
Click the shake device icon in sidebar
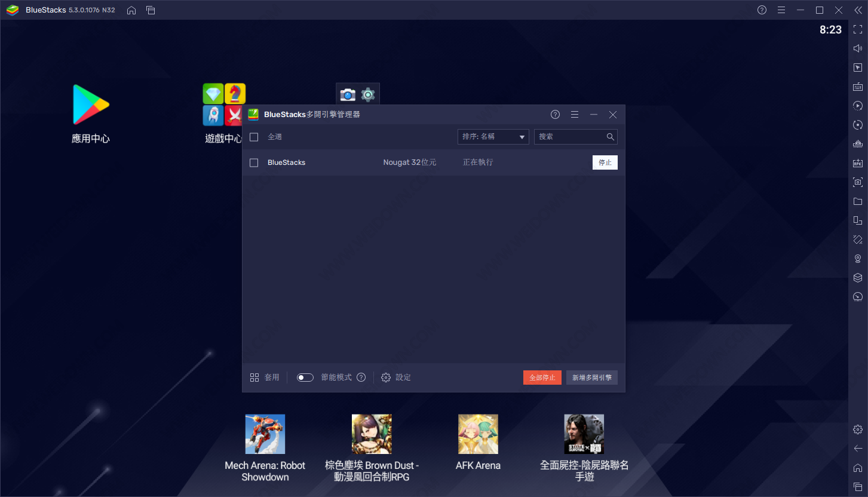858,240
